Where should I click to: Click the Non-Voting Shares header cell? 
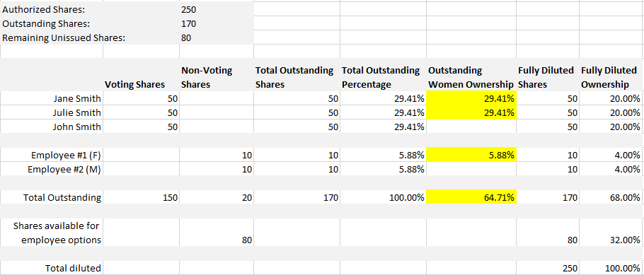click(217, 77)
